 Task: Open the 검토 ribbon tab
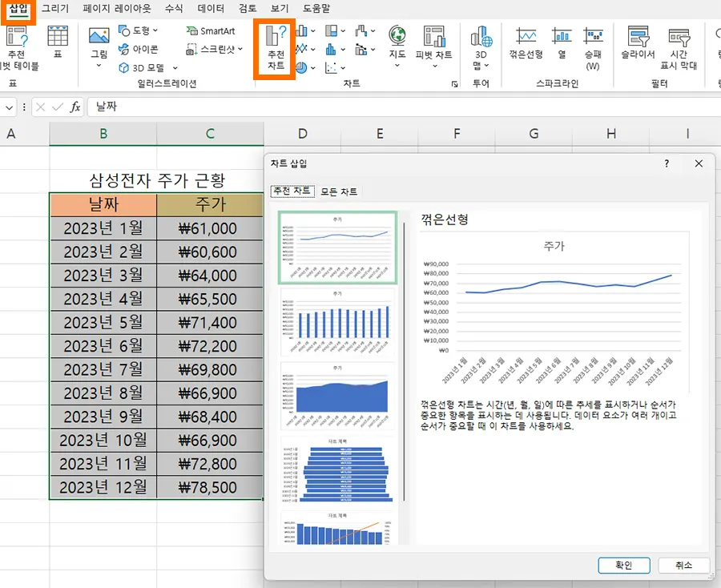click(x=248, y=8)
